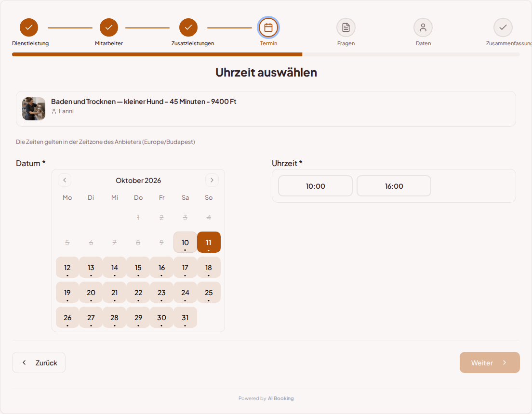This screenshot has height=414, width=532.
Task: Pick October 13 in the calendar
Action: [91, 267]
